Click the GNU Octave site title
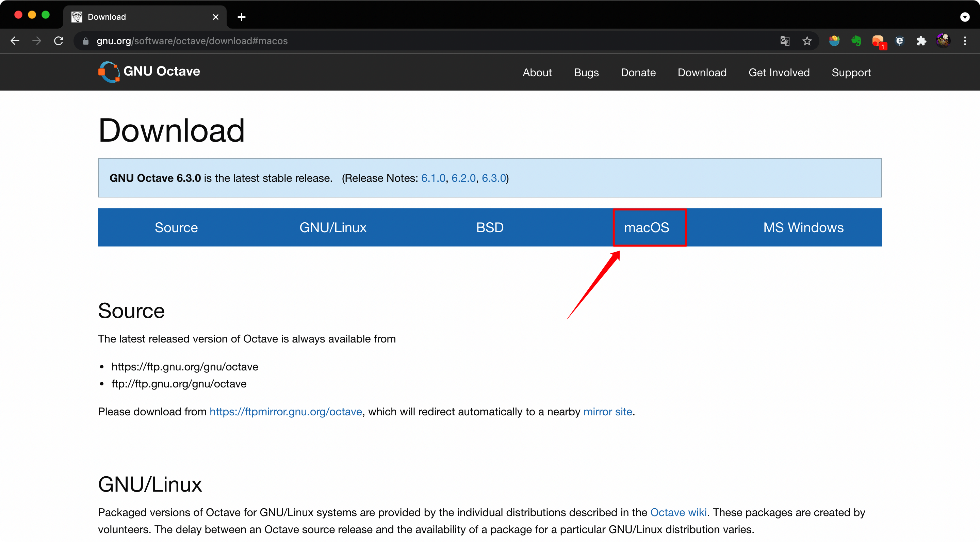This screenshot has width=980, height=542. [x=162, y=71]
